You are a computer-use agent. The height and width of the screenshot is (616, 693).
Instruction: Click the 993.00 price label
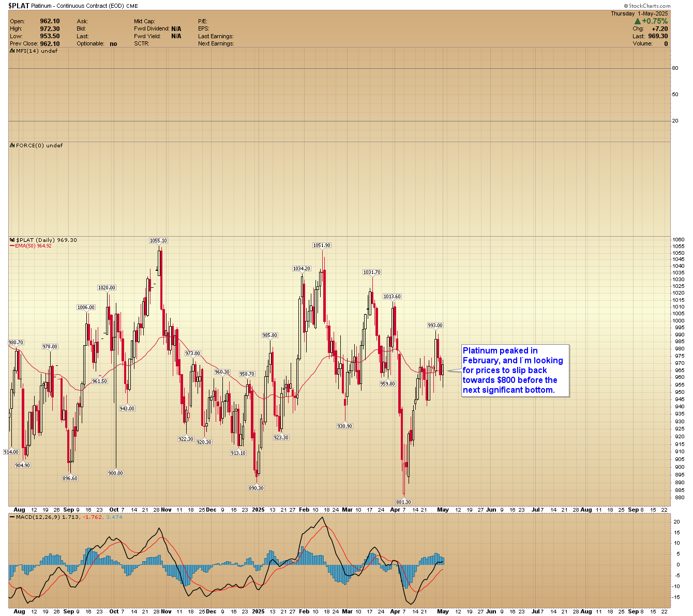[435, 326]
